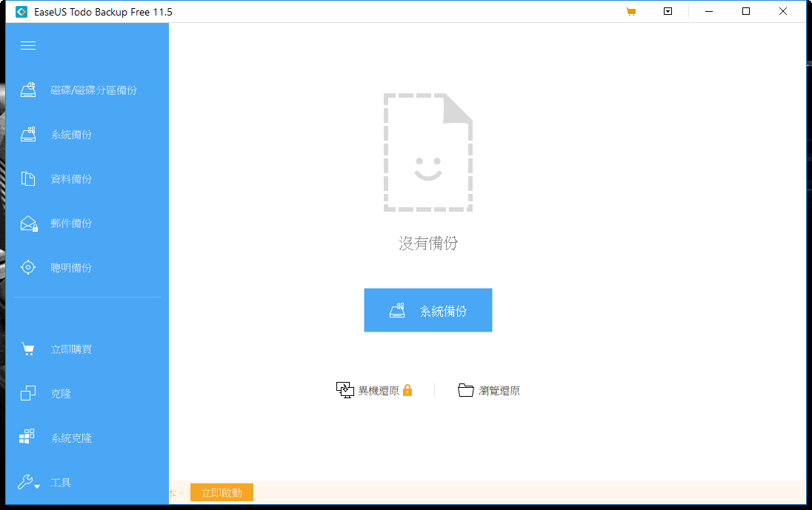Click the system backup sidebar icon
The height and width of the screenshot is (510, 812).
(x=28, y=135)
